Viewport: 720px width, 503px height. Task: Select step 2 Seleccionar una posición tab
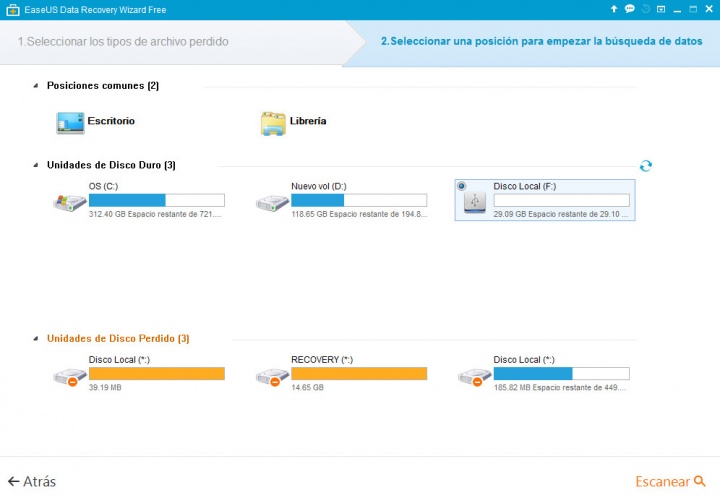click(x=541, y=41)
